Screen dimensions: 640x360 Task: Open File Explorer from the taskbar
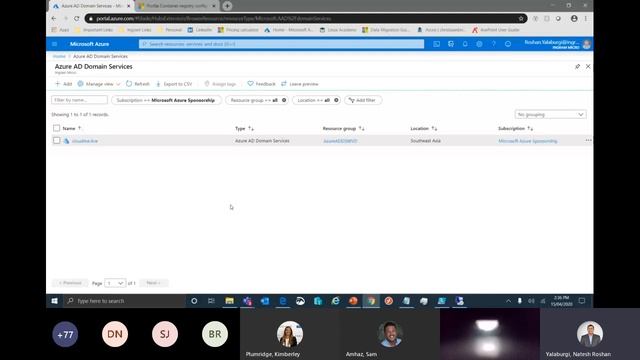click(229, 301)
